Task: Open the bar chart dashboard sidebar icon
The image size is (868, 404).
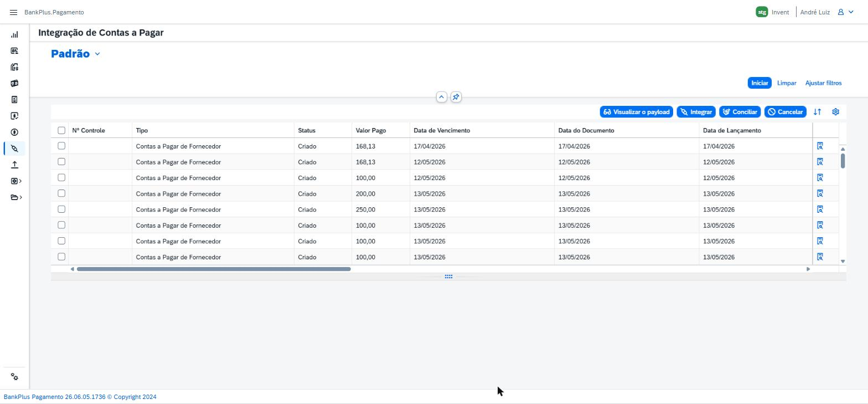Action: click(14, 34)
